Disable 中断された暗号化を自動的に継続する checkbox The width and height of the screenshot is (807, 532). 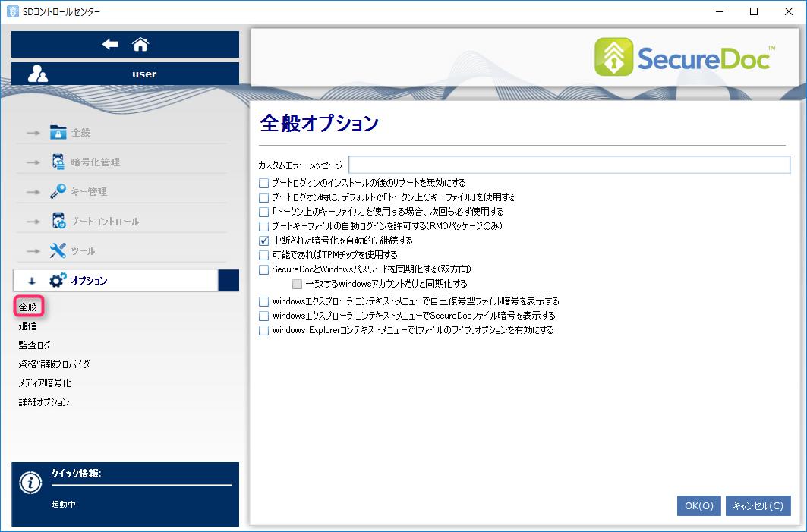[264, 241]
